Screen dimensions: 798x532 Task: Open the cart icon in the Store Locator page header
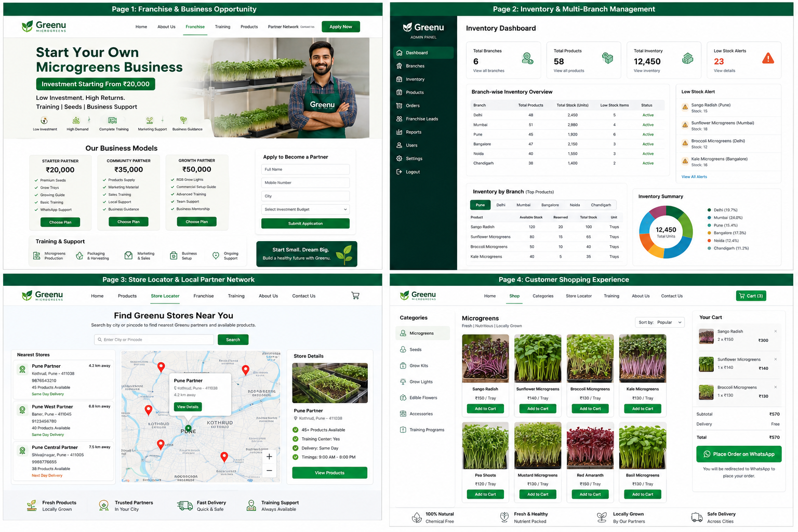(x=355, y=296)
